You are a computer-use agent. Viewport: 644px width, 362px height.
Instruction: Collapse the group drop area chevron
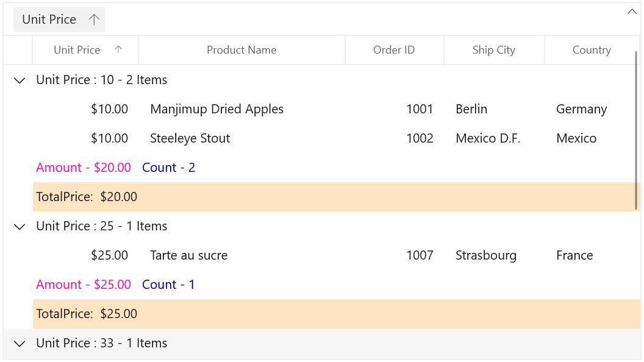click(632, 12)
